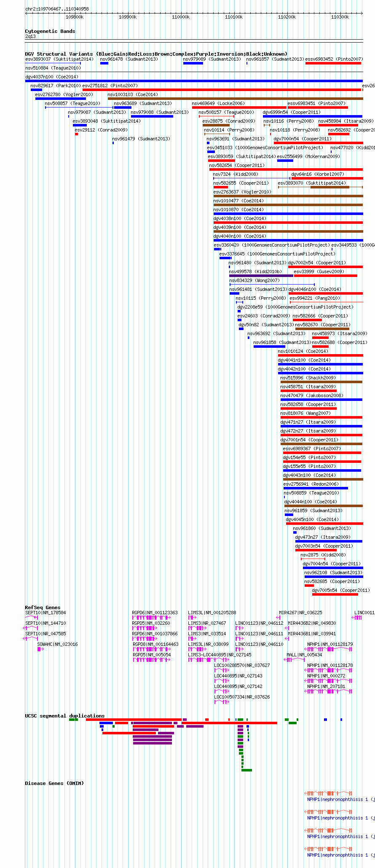375x868 pixels.
Task: Open the Disease Genes (OMIM) track heading
Action: click(x=54, y=783)
